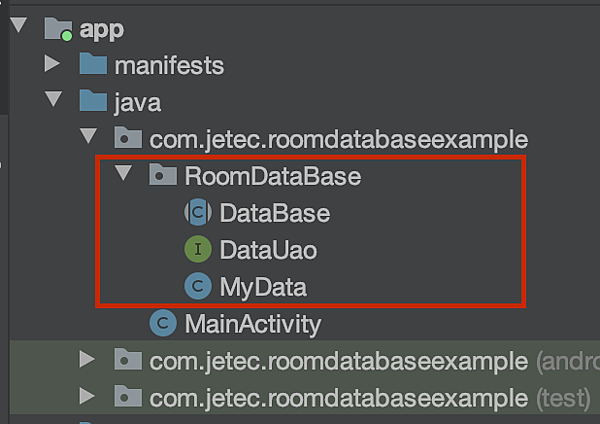The width and height of the screenshot is (600, 424).
Task: Click the MainActivity class icon
Action: [163, 323]
